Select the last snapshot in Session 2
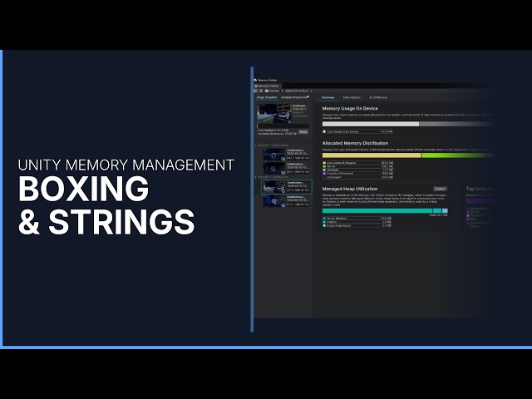The image size is (532, 399). pyautogui.click(x=286, y=201)
